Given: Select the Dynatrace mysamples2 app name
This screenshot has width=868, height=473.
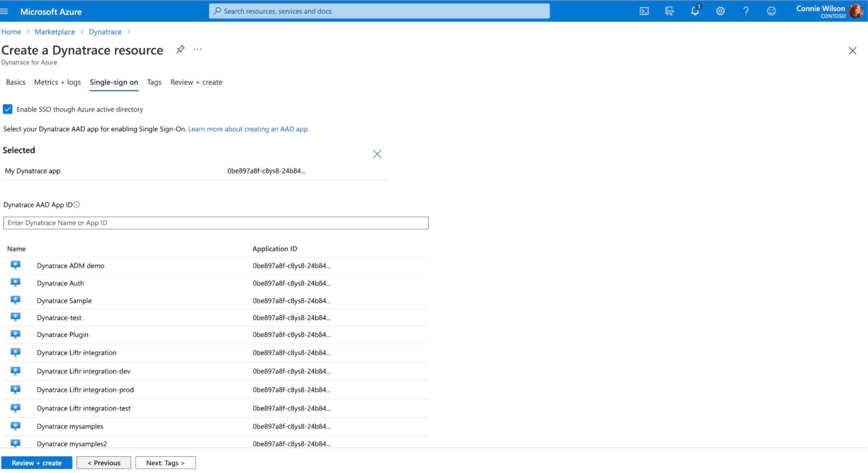Looking at the screenshot, I should click(x=72, y=444).
